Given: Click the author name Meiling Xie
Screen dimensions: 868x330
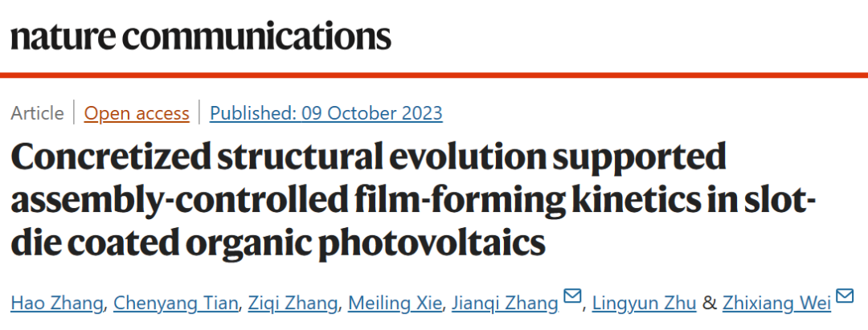Looking at the screenshot, I should pyautogui.click(x=395, y=304).
